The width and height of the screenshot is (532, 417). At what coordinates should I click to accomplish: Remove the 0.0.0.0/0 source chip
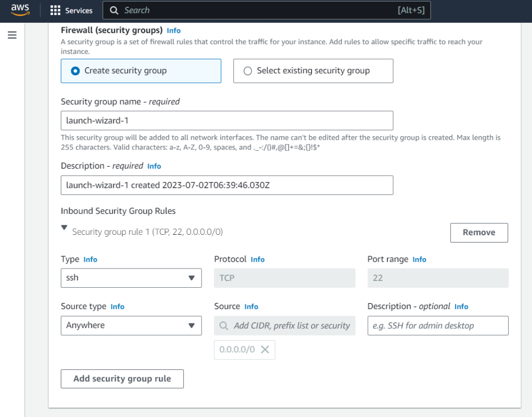click(264, 349)
